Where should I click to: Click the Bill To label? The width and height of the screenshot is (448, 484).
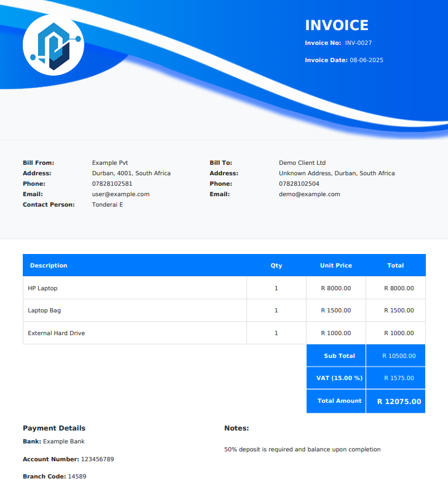[x=221, y=163]
